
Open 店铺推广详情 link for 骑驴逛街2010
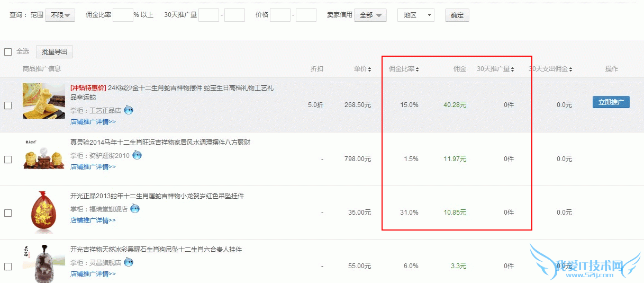coord(93,167)
